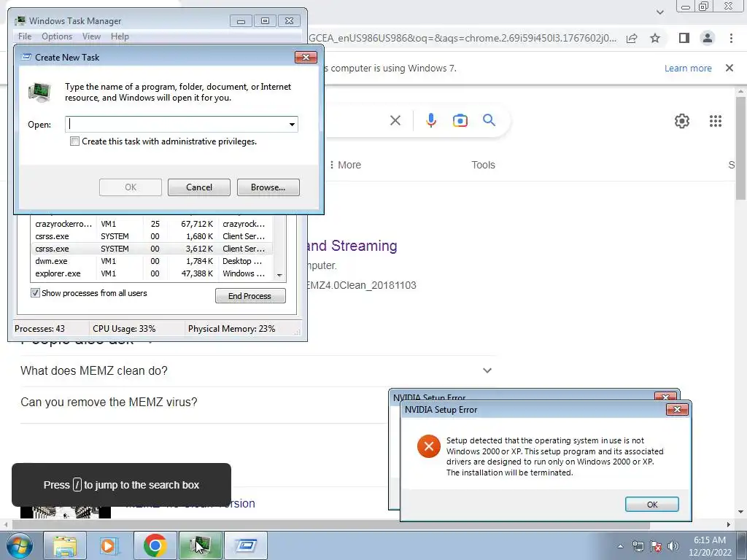Click the red error icon in NVIDIA dialog

tap(429, 446)
